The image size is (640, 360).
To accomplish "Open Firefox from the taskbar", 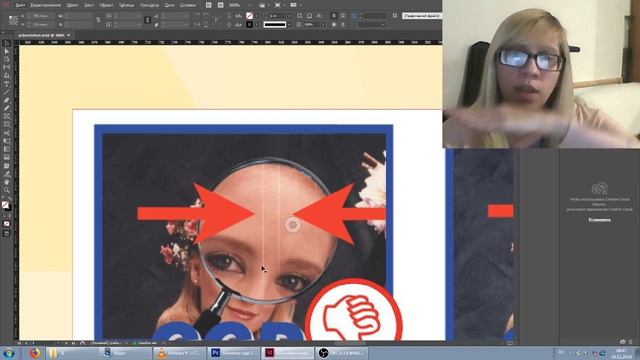I will click(35, 353).
